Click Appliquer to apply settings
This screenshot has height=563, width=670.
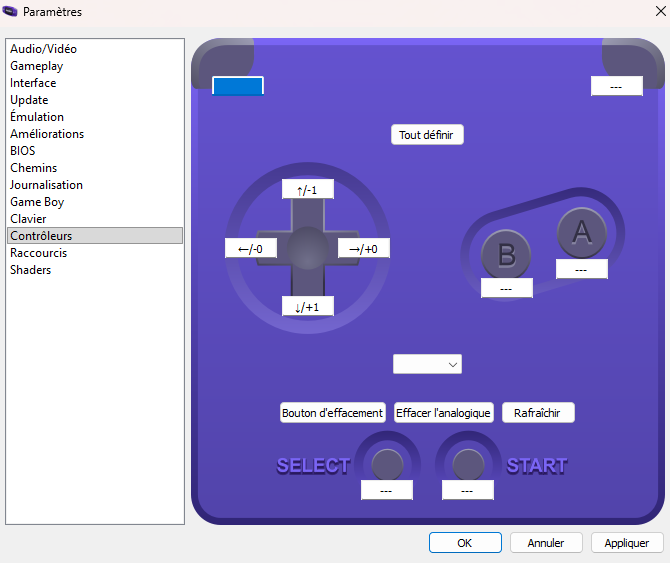click(627, 543)
